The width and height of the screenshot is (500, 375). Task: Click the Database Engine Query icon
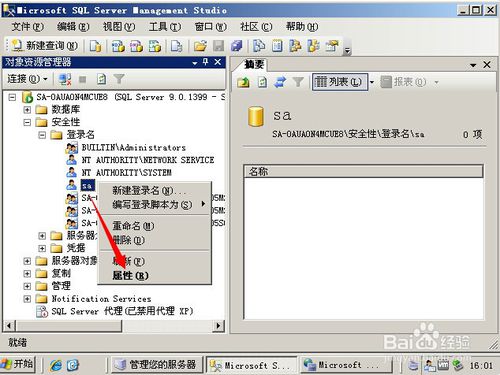pyautogui.click(x=95, y=46)
